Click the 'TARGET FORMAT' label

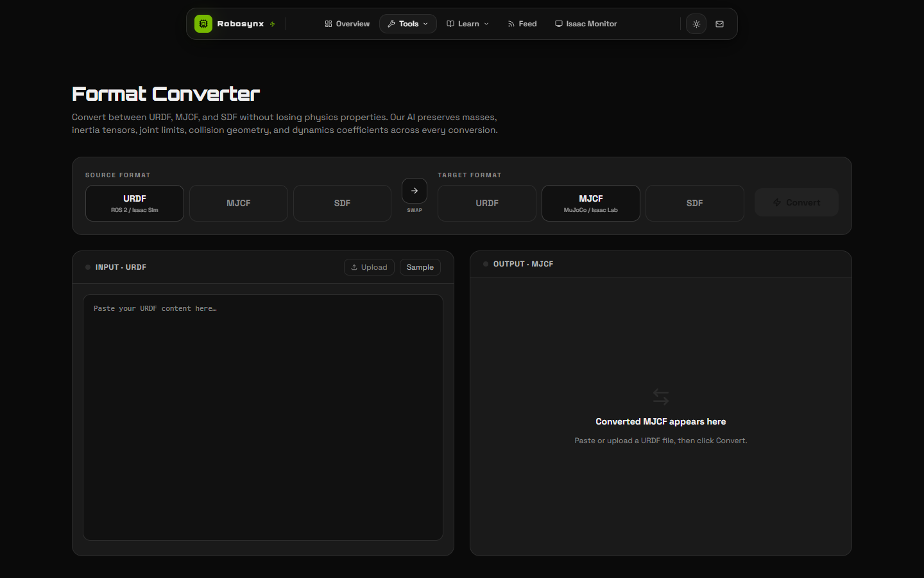[x=470, y=175]
